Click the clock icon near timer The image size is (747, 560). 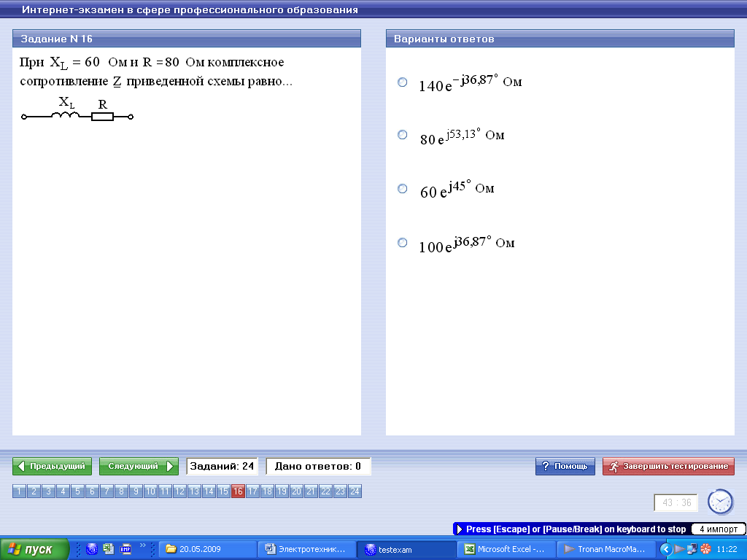click(x=720, y=502)
